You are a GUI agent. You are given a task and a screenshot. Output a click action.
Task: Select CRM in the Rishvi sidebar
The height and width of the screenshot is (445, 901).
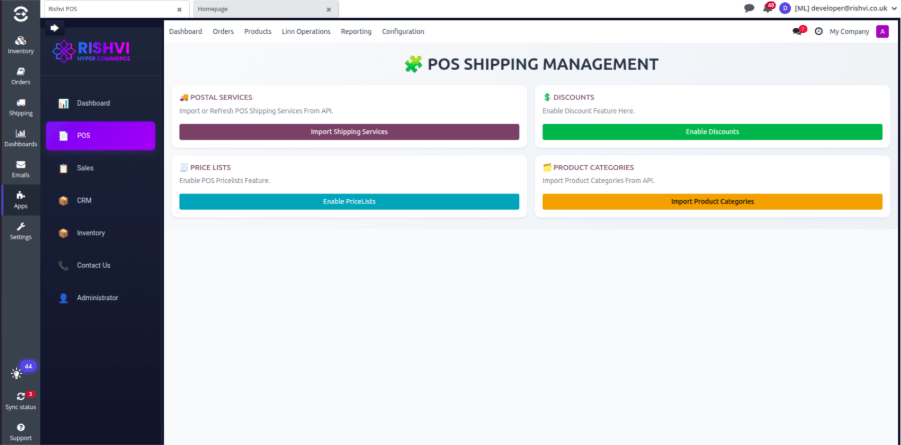(x=85, y=200)
